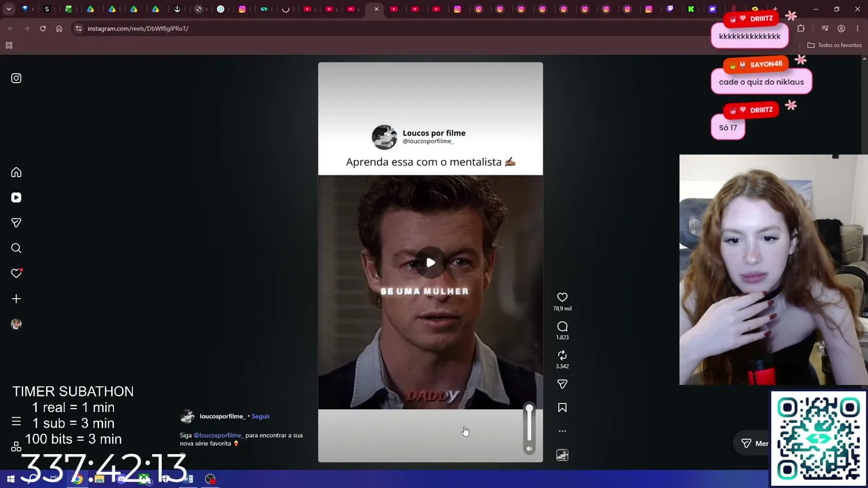Create a new post with plus icon
Screen dimensions: 868x488
pos(16,299)
